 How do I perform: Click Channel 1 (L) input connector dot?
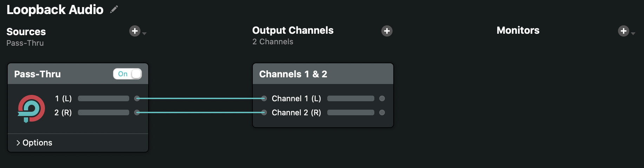tap(264, 98)
